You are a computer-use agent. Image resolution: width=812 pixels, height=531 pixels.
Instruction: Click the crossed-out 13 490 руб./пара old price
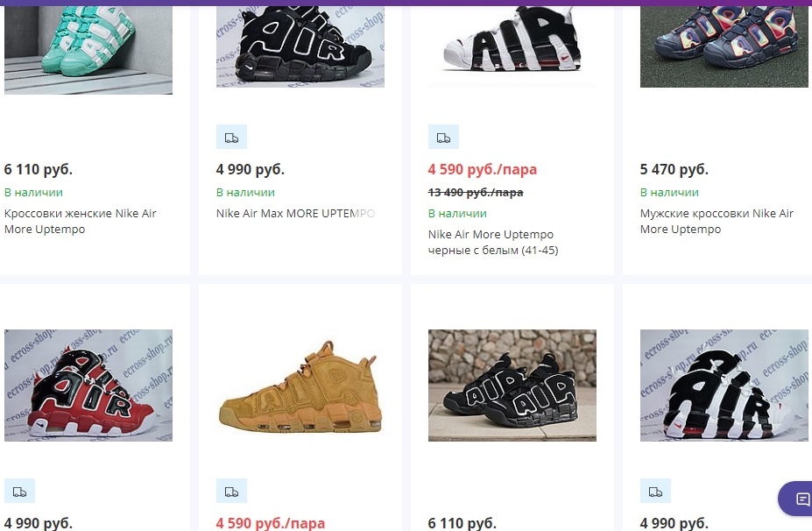point(476,193)
